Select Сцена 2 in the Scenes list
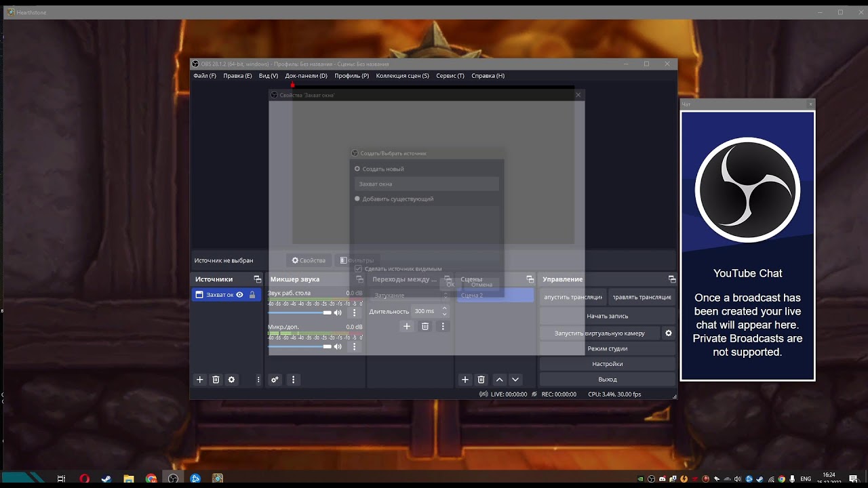 click(x=495, y=295)
